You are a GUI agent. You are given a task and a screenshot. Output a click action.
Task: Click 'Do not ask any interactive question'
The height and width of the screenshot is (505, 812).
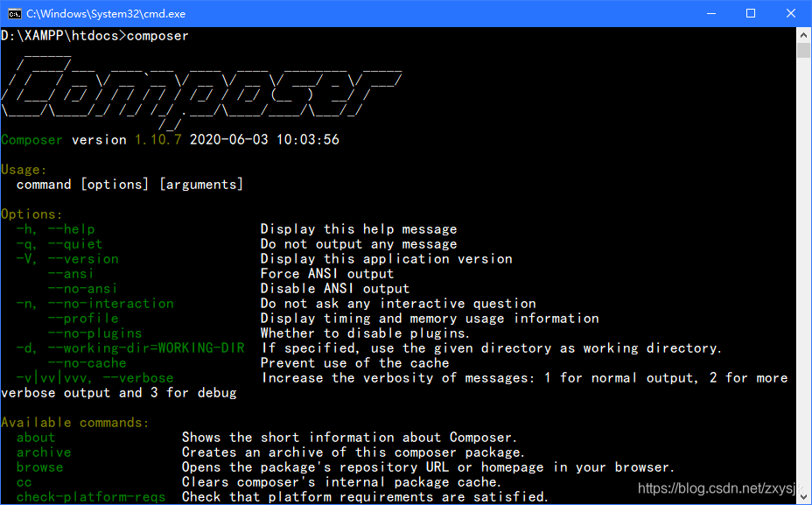[x=398, y=304]
